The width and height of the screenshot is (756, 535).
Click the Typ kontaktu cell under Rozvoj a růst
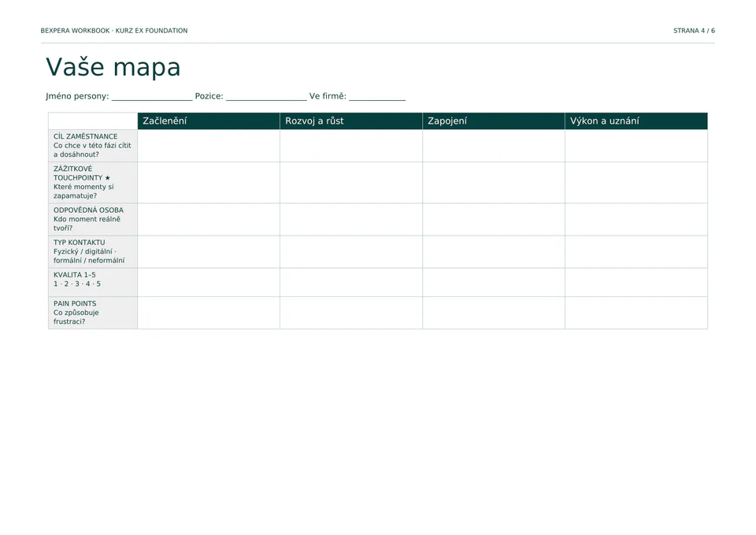click(351, 252)
